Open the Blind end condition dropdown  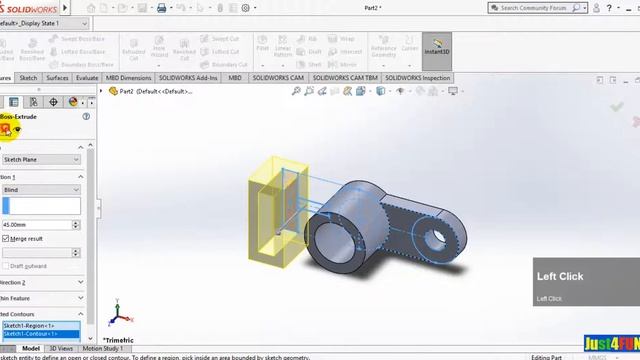point(41,190)
